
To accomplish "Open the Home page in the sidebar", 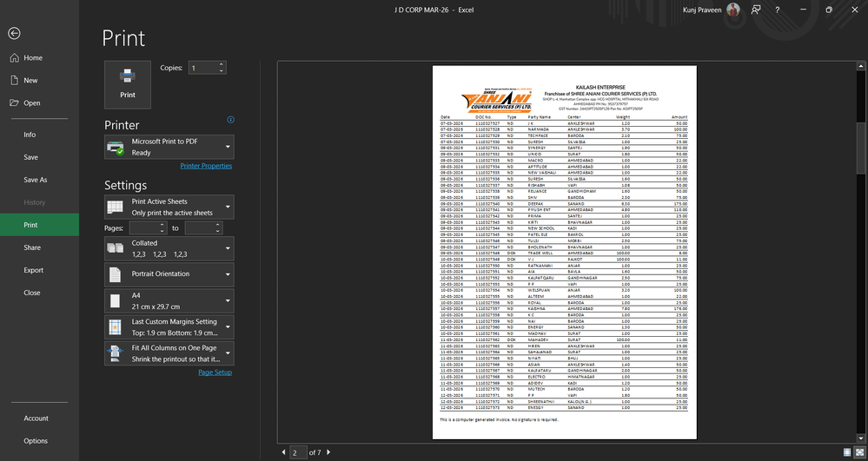I will click(39, 57).
